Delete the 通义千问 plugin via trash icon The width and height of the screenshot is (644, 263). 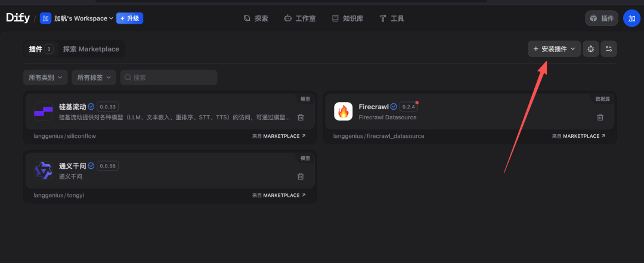pos(301,177)
